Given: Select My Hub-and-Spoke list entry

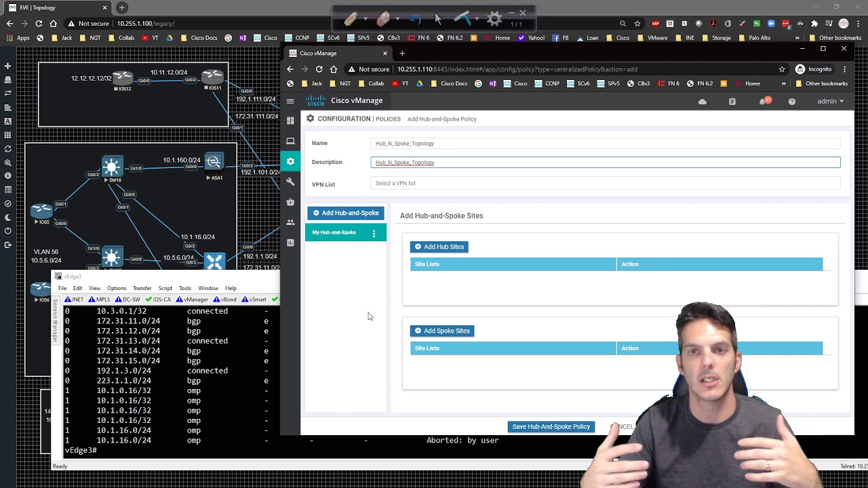Looking at the screenshot, I should (x=346, y=232).
